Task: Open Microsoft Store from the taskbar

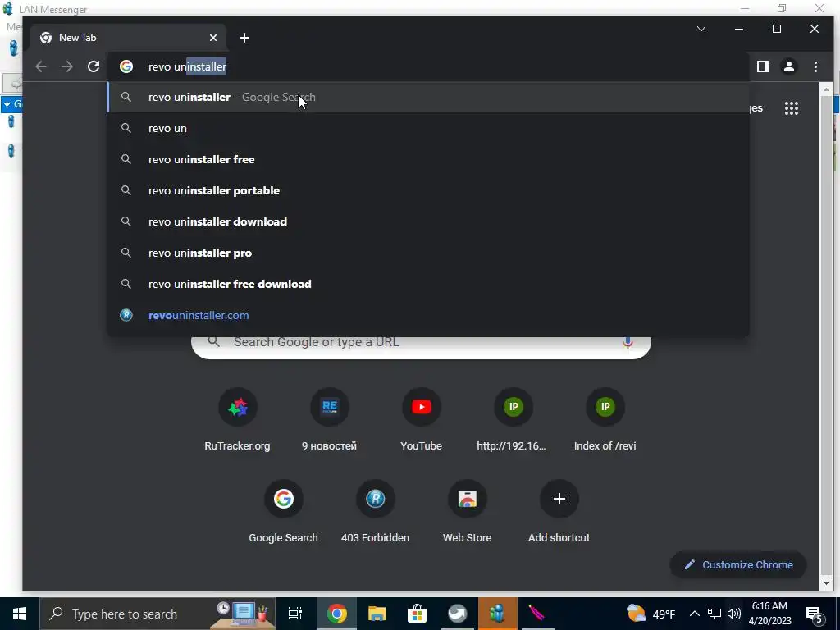Action: tap(417, 614)
